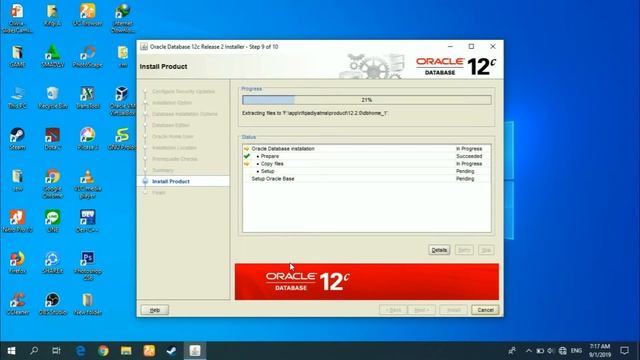Open Help in the Oracle installer
The image size is (640, 360).
click(155, 310)
